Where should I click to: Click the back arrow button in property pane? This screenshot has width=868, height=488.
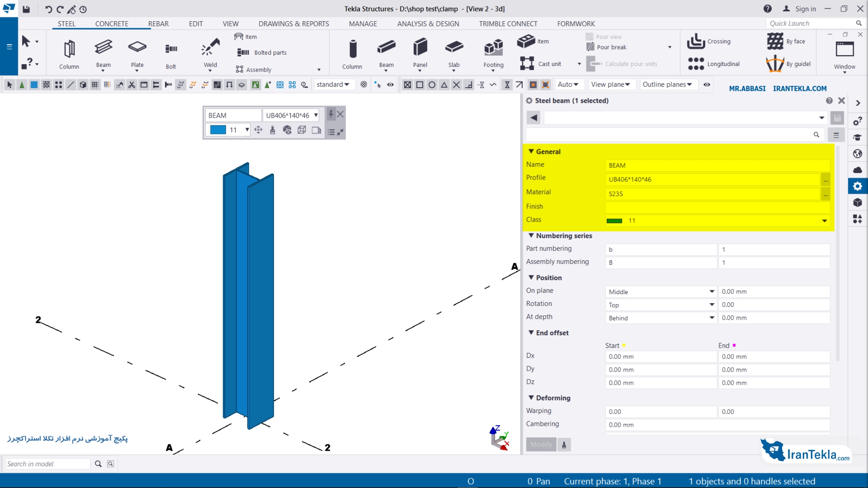pos(533,118)
